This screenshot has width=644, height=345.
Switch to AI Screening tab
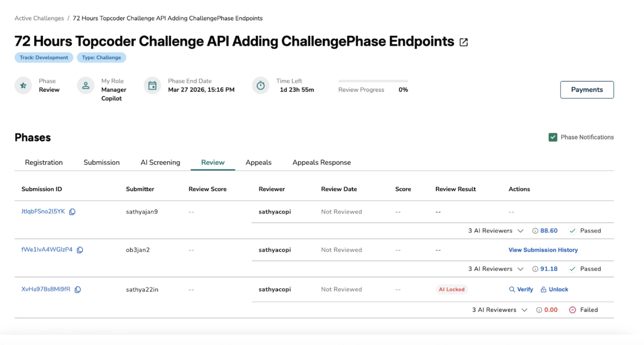(160, 162)
